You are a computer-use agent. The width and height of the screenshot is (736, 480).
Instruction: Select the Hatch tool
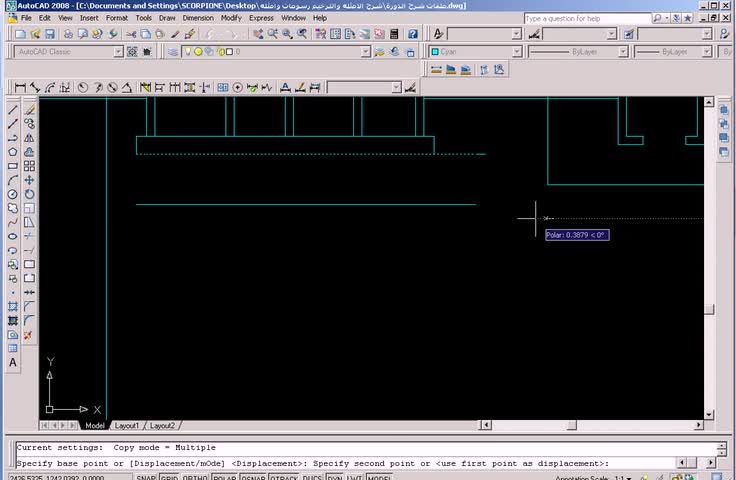(13, 306)
